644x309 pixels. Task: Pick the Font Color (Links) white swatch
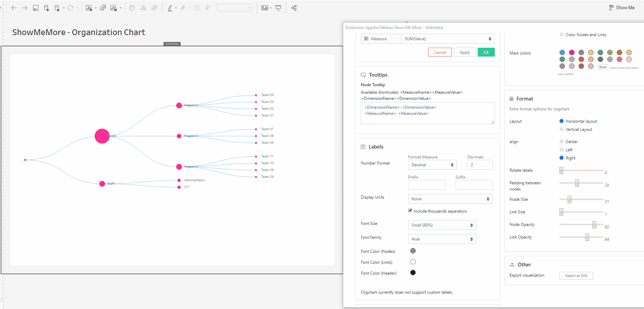point(413,262)
